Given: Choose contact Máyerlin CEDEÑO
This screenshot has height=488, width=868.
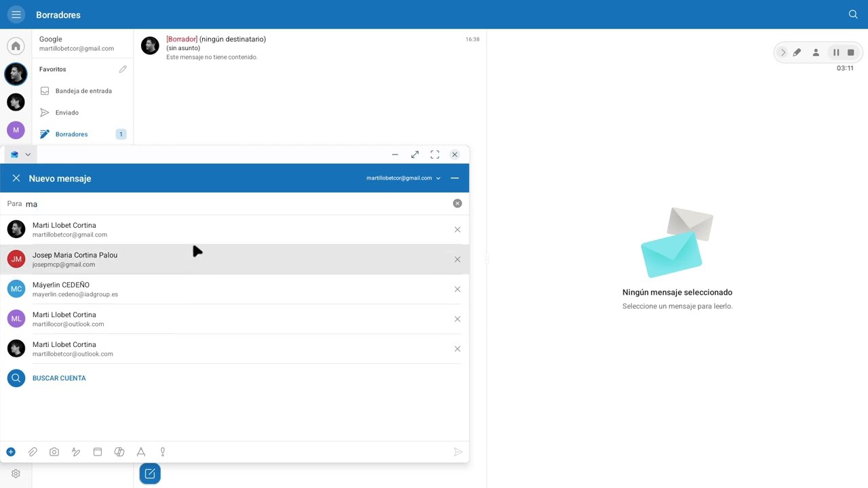Looking at the screenshot, I should 235,289.
